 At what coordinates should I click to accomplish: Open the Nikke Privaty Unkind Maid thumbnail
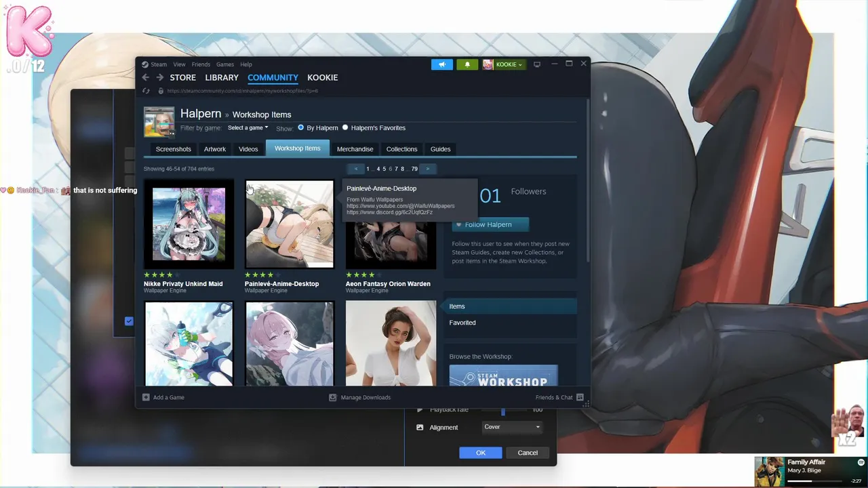[189, 224]
